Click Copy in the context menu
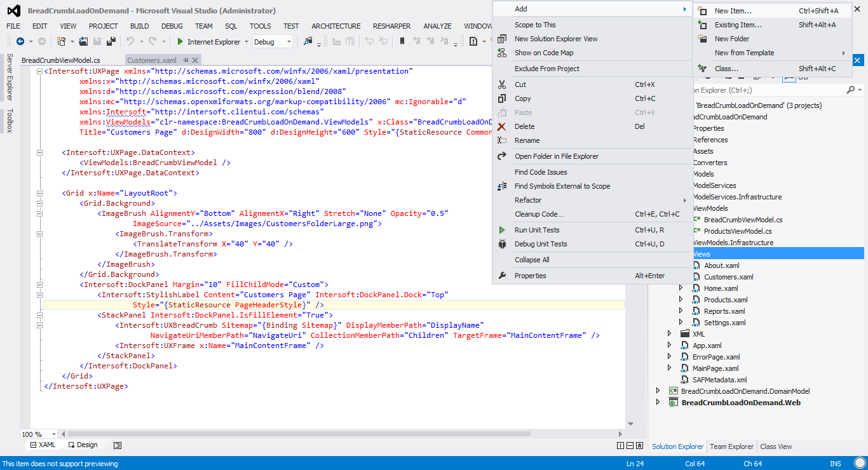Image resolution: width=868 pixels, height=470 pixels. pos(592,98)
